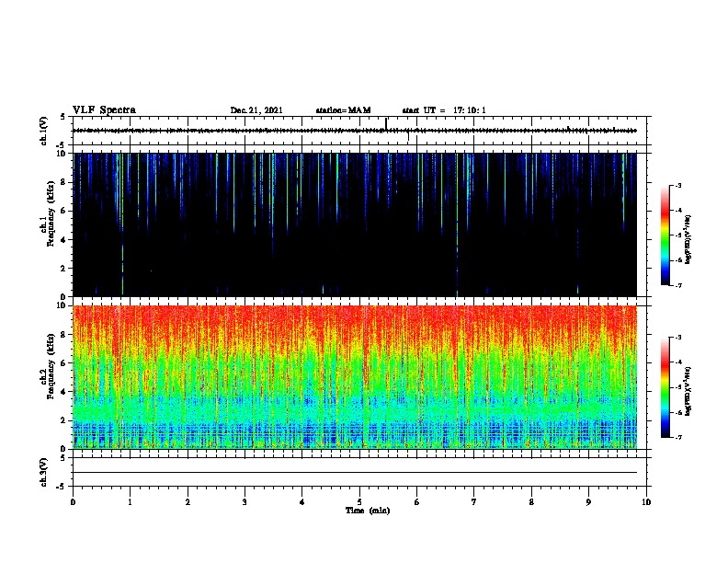Viewport: 728px width, 563px height.
Task: Click the "-3" tick on ch.2 colorbar
Action: click(x=678, y=338)
